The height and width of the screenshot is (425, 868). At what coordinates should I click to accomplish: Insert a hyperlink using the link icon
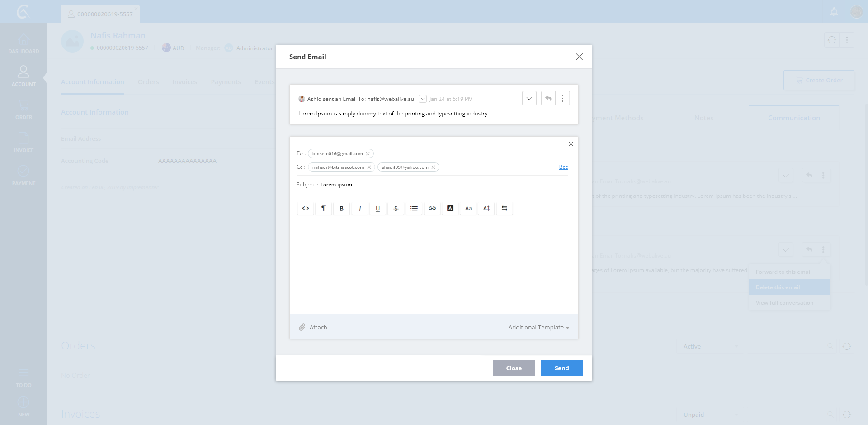point(432,209)
